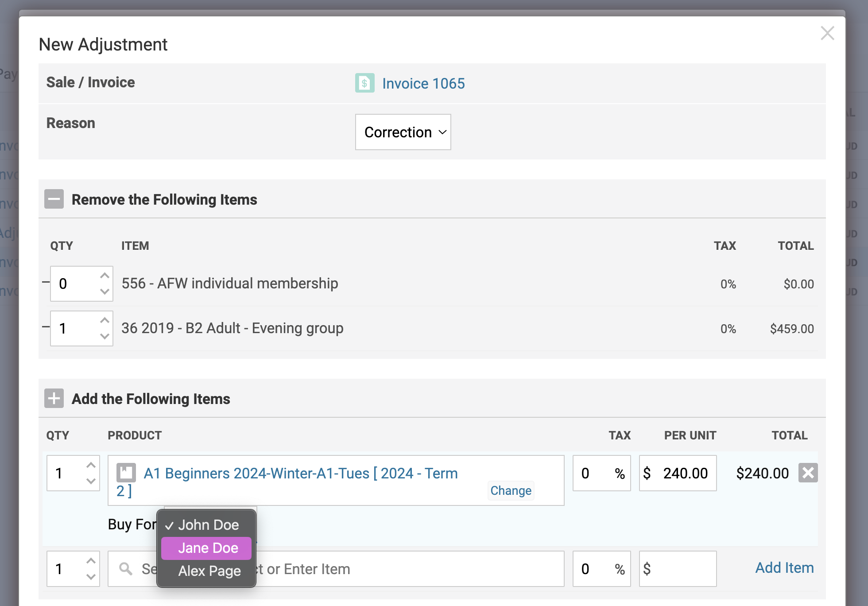Image resolution: width=868 pixels, height=606 pixels.
Task: Click the plus icon beside Add the Following Items
Action: point(54,398)
